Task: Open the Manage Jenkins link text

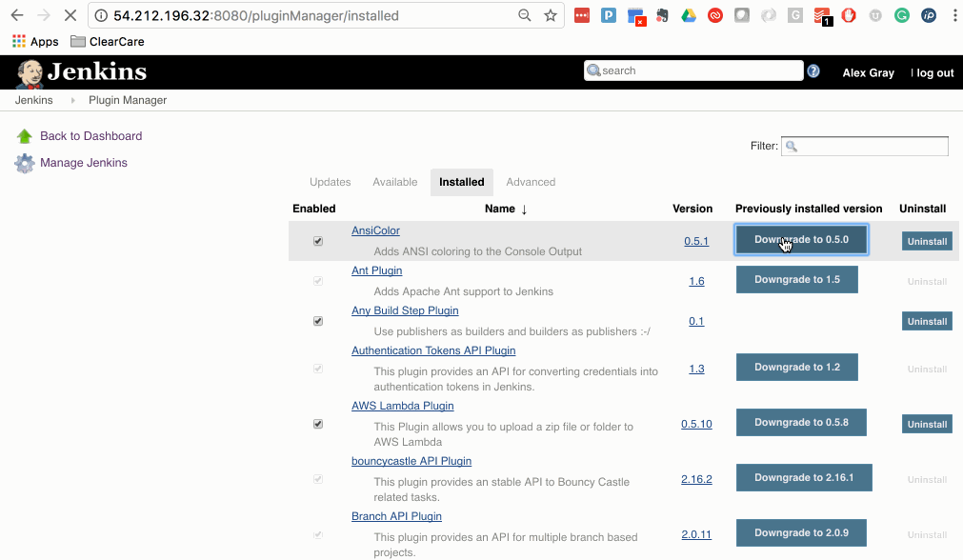Action: pos(84,163)
